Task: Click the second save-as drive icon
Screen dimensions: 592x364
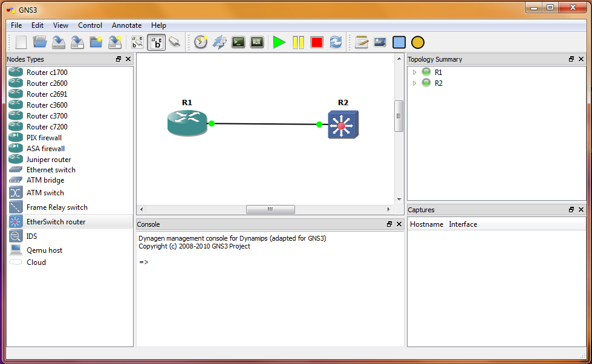Action: pyautogui.click(x=77, y=42)
